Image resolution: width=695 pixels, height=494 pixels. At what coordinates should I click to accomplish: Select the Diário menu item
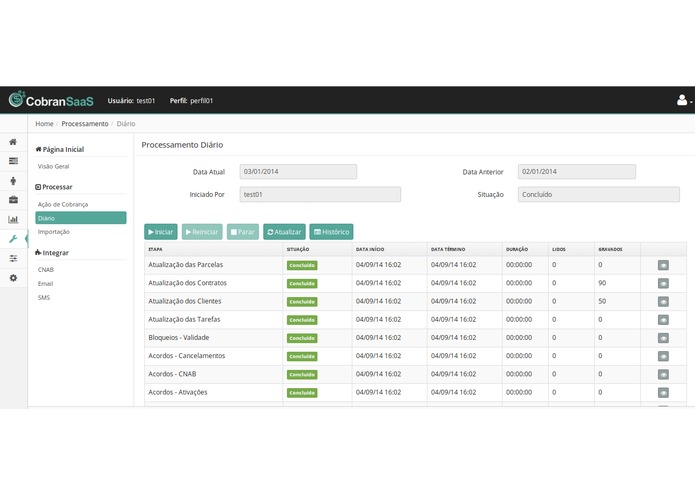click(x=81, y=218)
